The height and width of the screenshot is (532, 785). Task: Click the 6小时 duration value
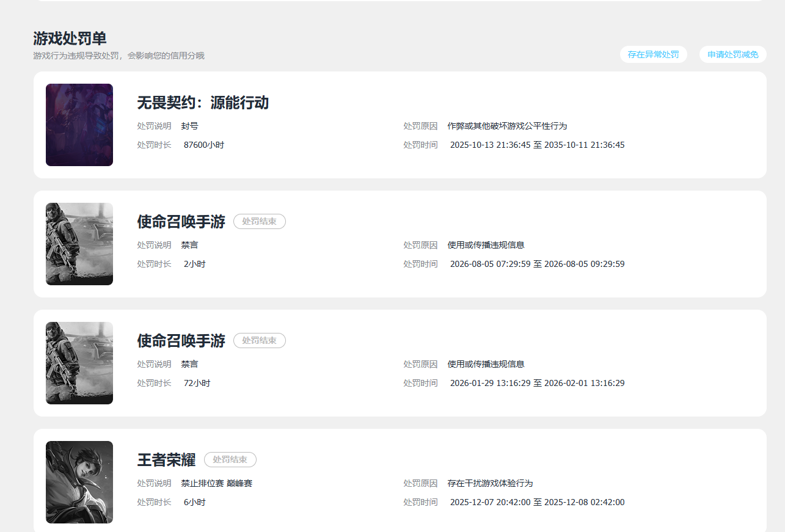pyautogui.click(x=194, y=503)
